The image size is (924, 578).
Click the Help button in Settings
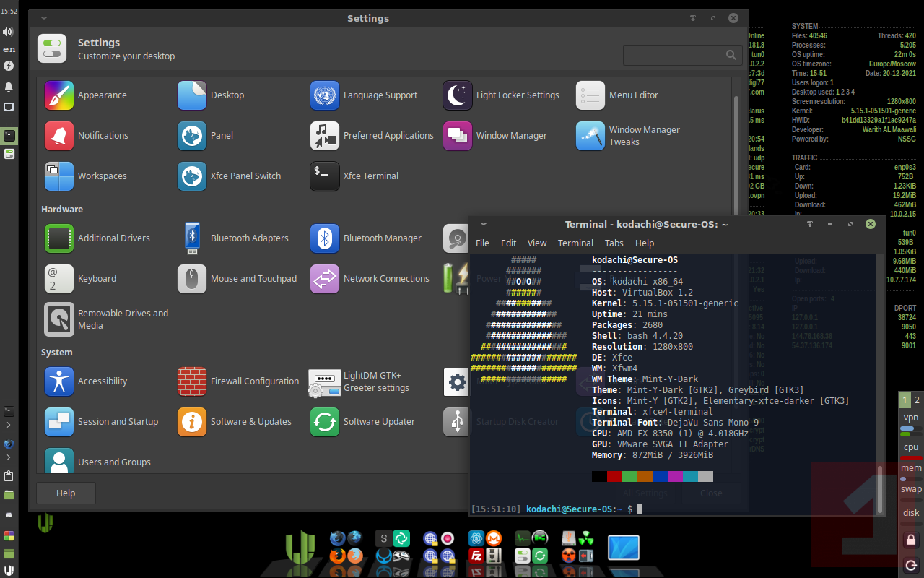66,493
